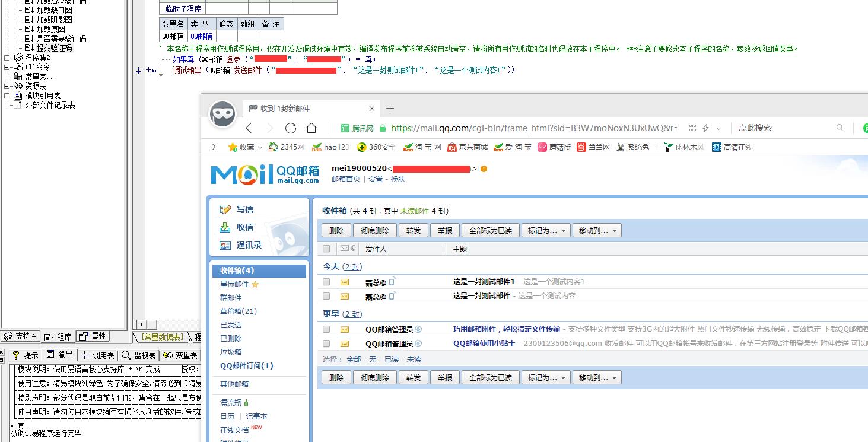Open the 通讯录 contacts icon
Image resolution: width=868 pixels, height=442 pixels.
[226, 245]
